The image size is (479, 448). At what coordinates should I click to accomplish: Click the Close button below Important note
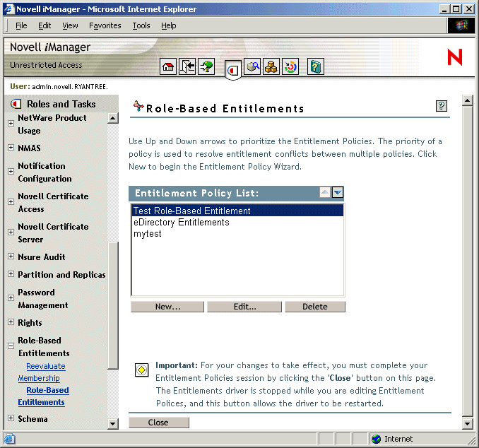point(158,423)
